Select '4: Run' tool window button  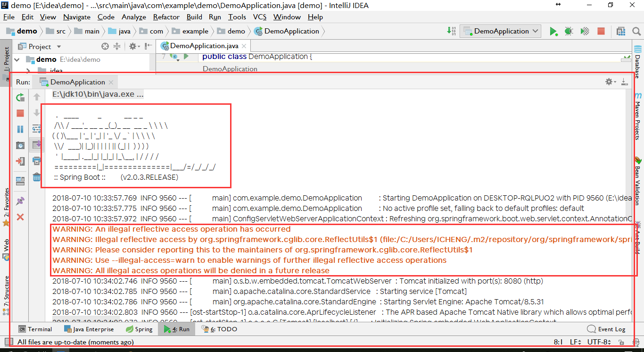[x=177, y=329]
